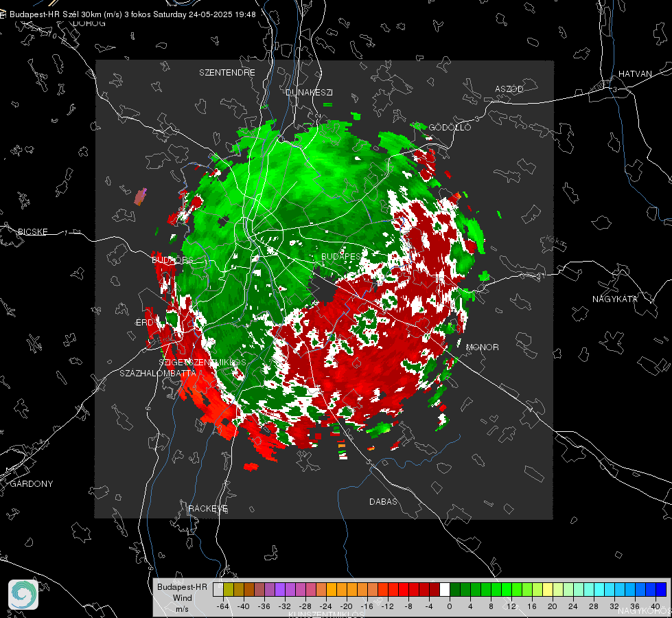Select the RACKEVE city label
Image resolution: width=672 pixels, height=618 pixels.
(x=208, y=508)
